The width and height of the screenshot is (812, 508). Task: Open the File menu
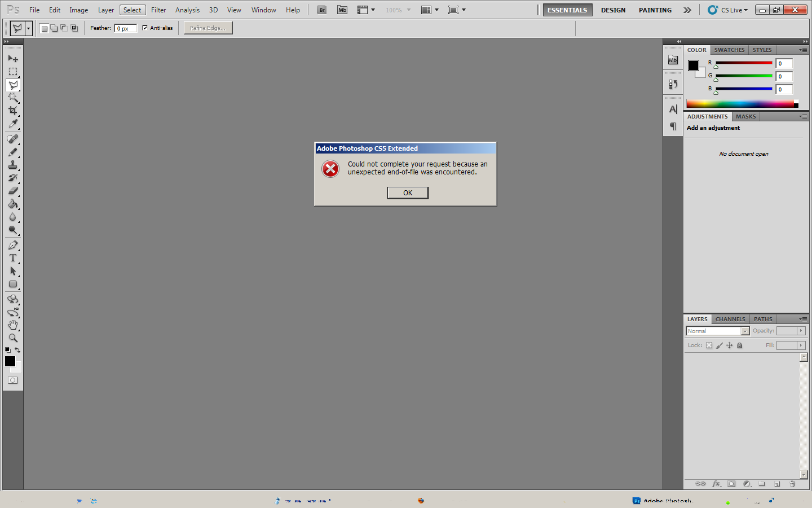34,10
